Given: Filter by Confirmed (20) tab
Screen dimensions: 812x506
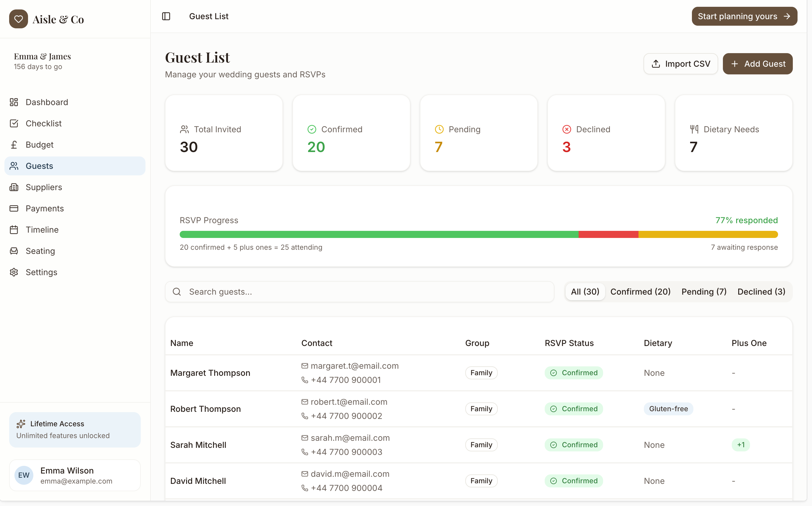Looking at the screenshot, I should point(640,291).
